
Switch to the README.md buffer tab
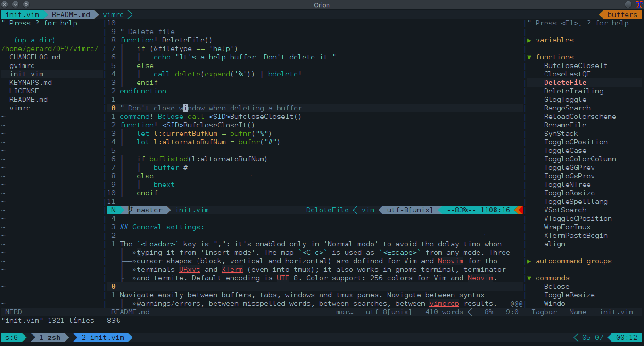pyautogui.click(x=71, y=15)
